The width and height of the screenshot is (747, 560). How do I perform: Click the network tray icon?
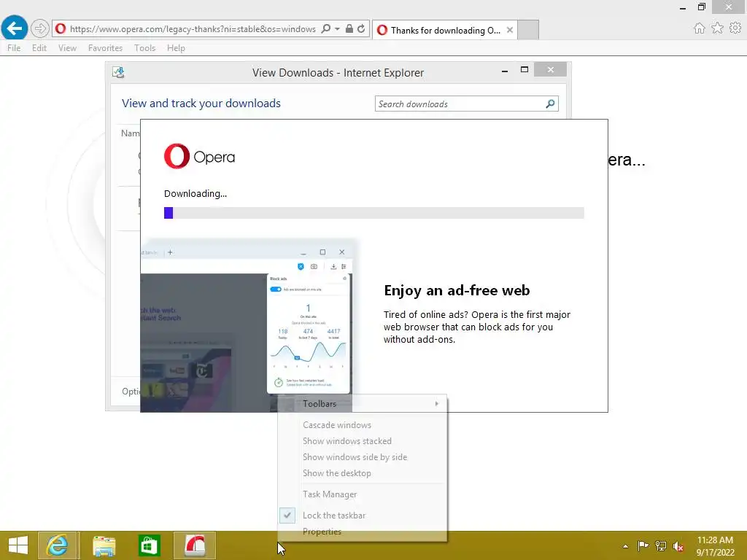(x=661, y=546)
